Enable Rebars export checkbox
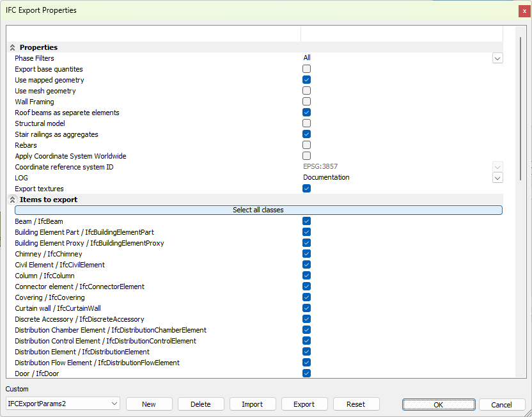The width and height of the screenshot is (532, 417). [307, 145]
